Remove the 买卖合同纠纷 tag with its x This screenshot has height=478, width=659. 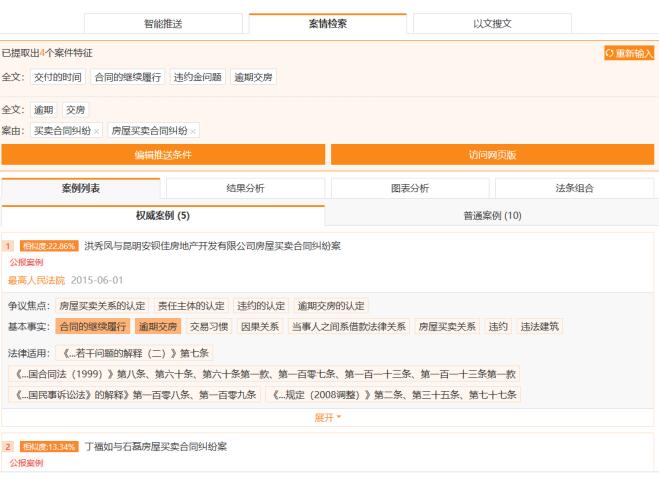click(97, 131)
